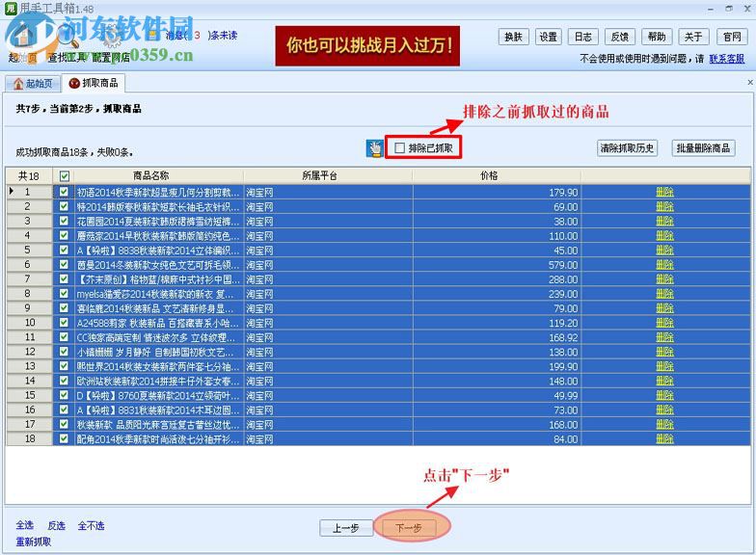The width and height of the screenshot is (756, 555).
Task: Delete row 6 via its 删除 link
Action: coord(664,264)
